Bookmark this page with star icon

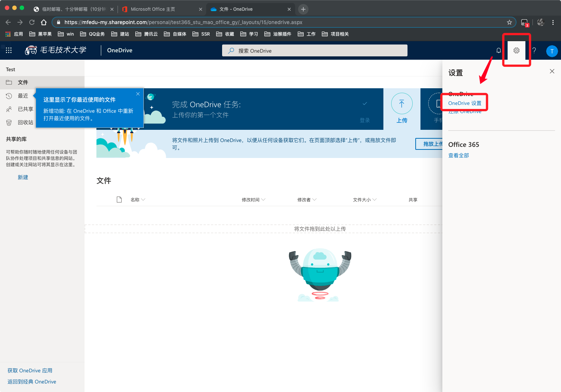click(x=509, y=22)
